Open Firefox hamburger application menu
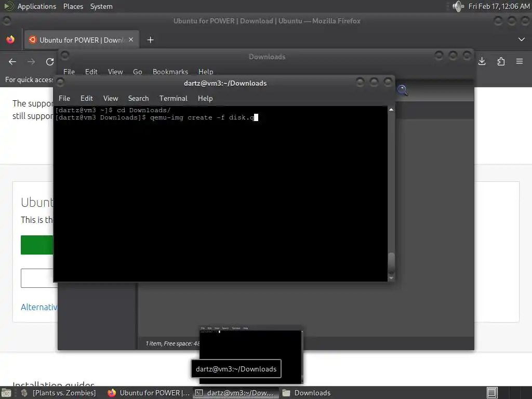The image size is (532, 399). tap(520, 61)
